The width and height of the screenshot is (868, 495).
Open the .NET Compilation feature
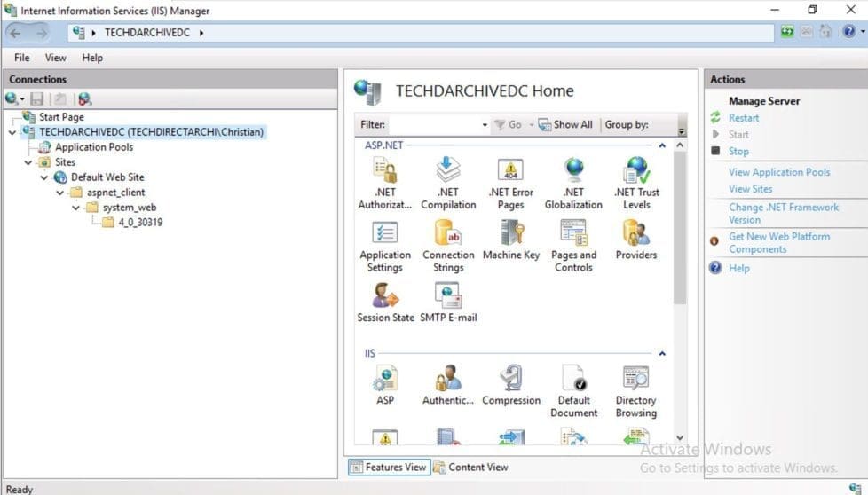(448, 183)
